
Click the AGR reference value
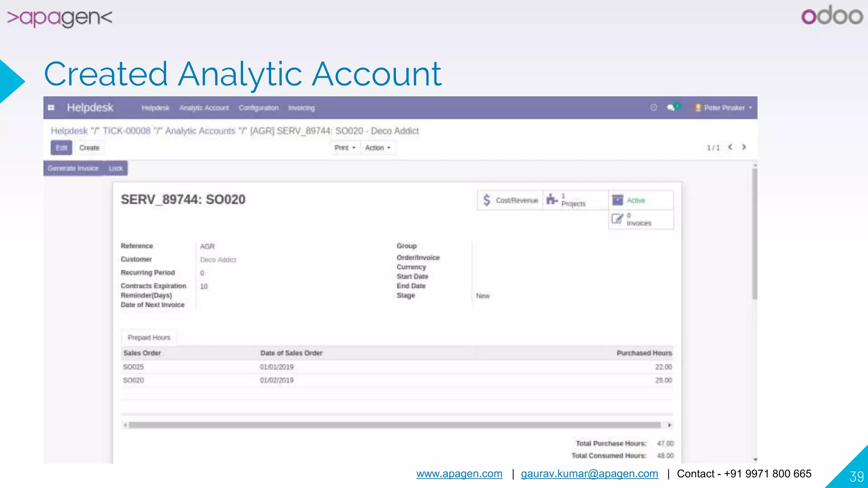[207, 247]
